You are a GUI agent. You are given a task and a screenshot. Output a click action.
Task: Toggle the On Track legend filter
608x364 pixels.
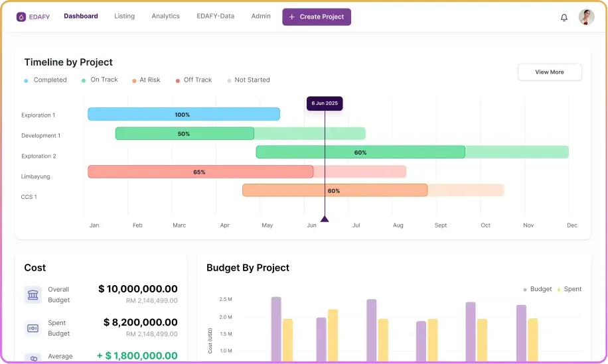(100, 80)
